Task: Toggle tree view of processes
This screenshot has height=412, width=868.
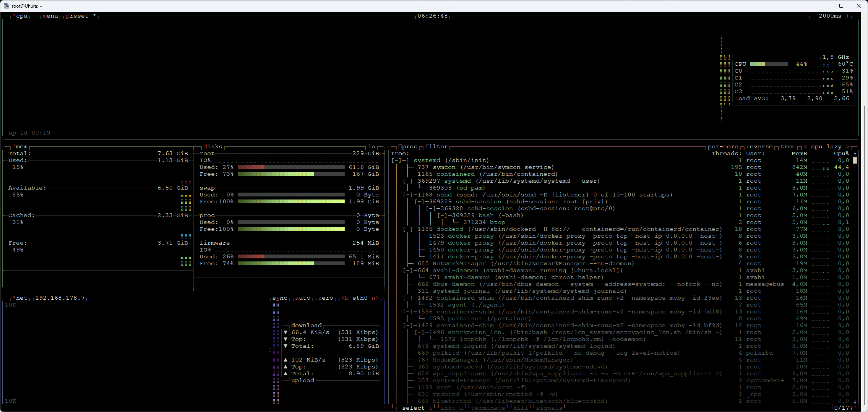Action: point(788,147)
